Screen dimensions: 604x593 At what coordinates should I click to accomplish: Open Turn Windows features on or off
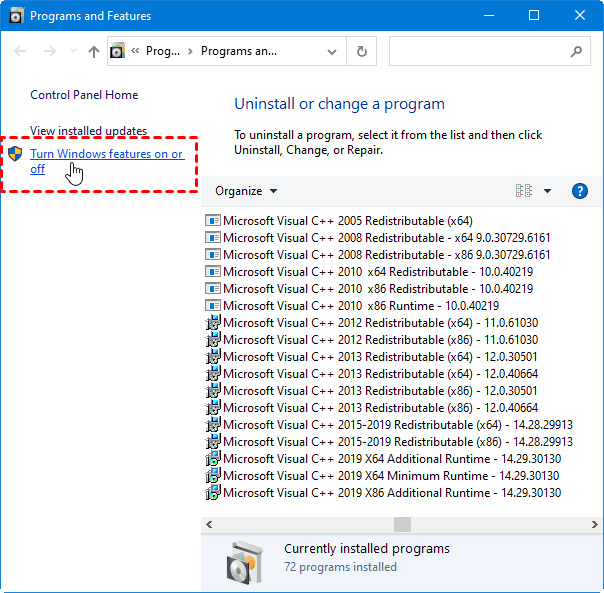click(106, 161)
